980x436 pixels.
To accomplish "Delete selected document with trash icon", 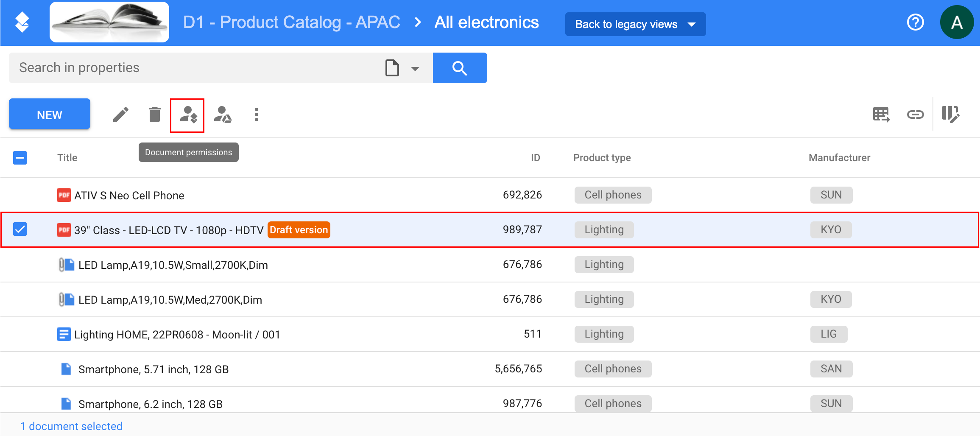I will click(155, 115).
